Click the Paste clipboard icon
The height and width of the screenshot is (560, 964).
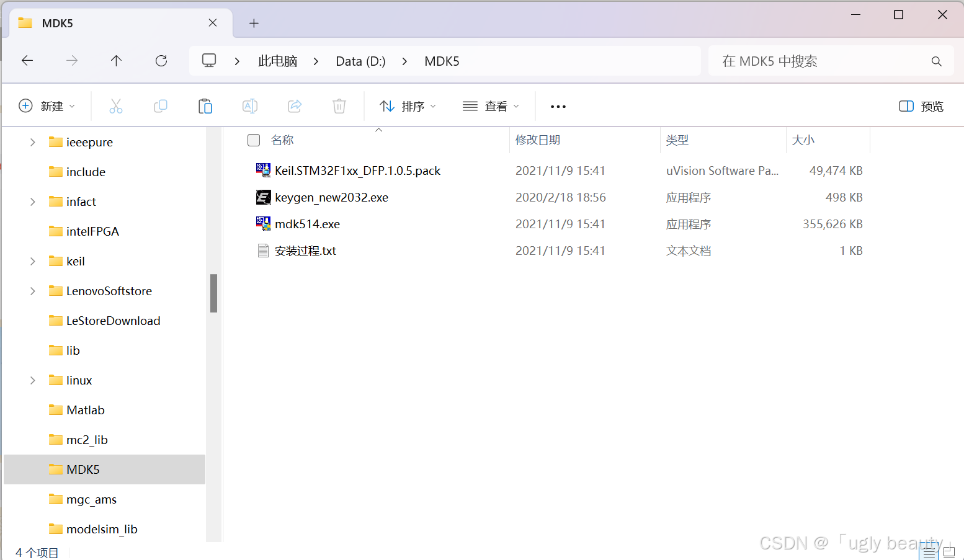click(x=205, y=106)
